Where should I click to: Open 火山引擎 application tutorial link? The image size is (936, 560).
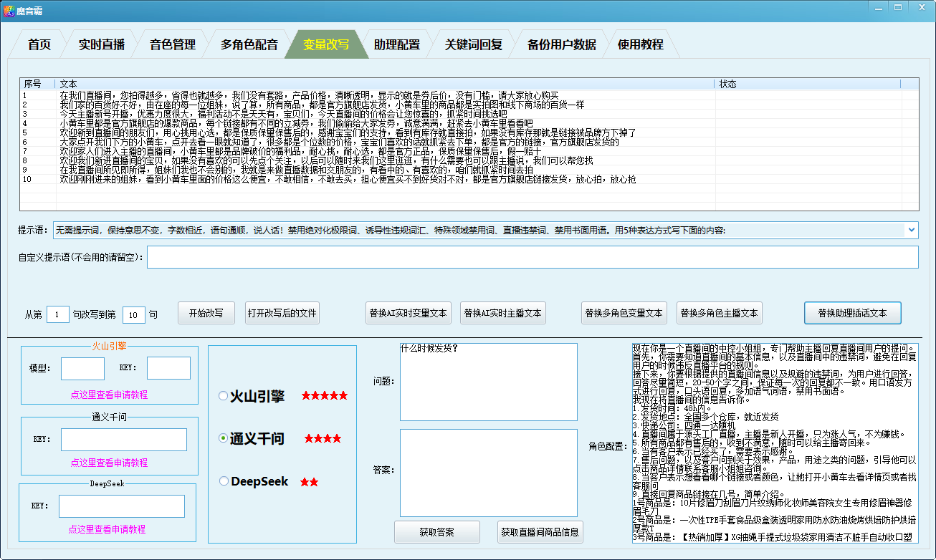pos(109,395)
